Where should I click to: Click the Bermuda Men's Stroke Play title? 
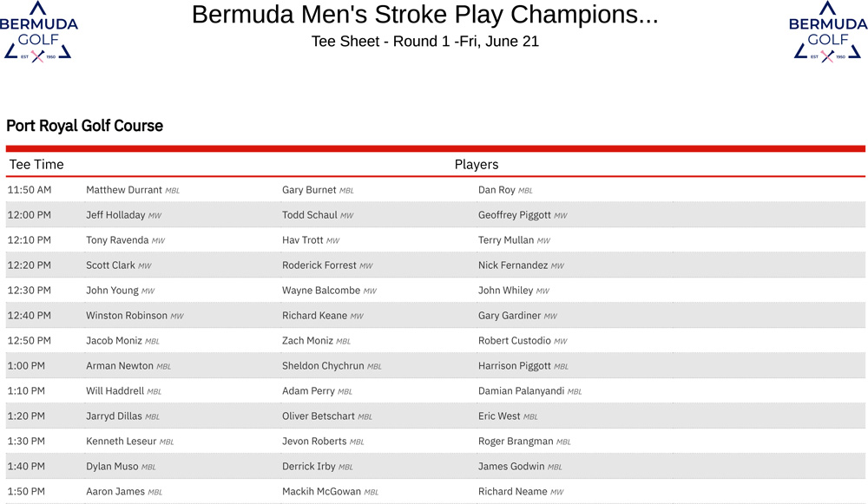[424, 15]
